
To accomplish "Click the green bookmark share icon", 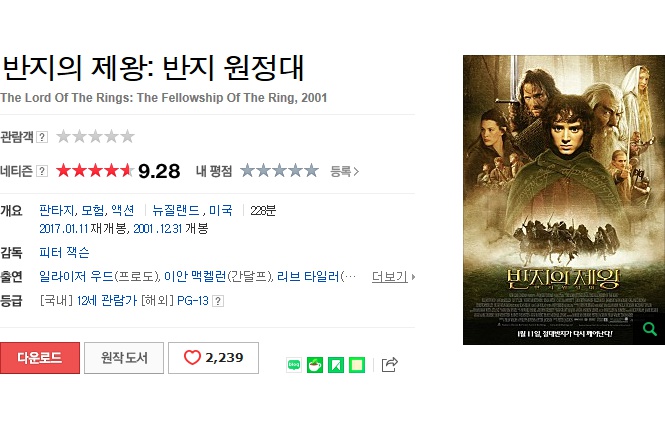I will [x=336, y=365].
